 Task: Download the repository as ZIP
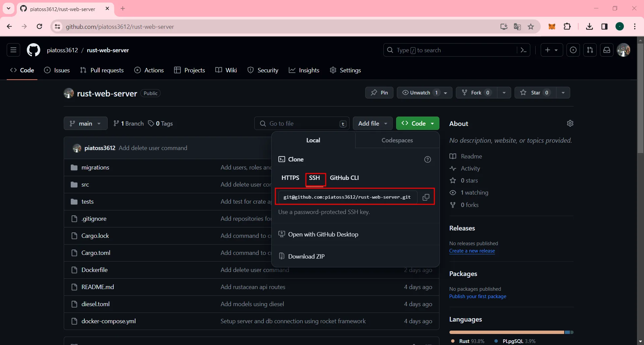[x=302, y=257]
